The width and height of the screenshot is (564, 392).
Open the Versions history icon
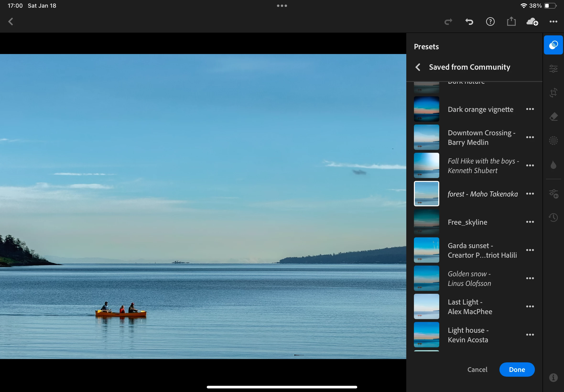pyautogui.click(x=553, y=217)
